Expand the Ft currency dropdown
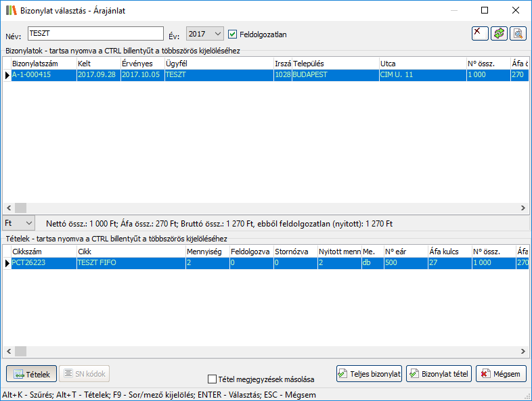The image size is (532, 401). (18, 222)
